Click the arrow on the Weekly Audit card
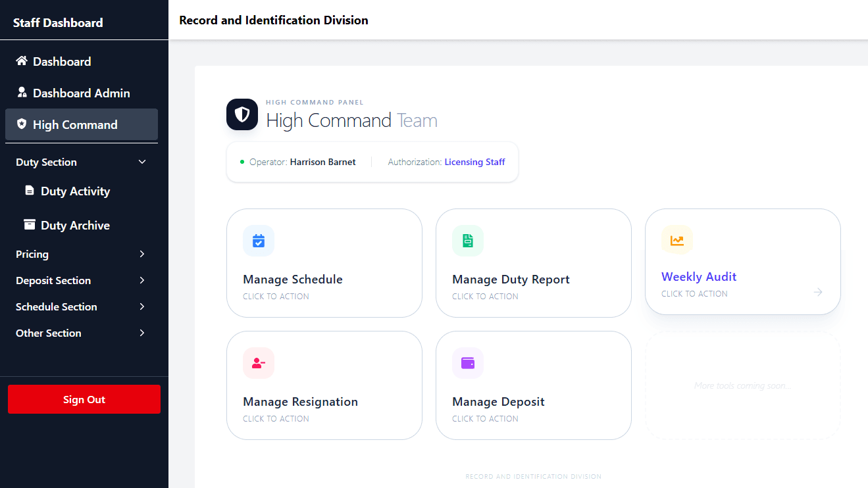 tap(818, 292)
